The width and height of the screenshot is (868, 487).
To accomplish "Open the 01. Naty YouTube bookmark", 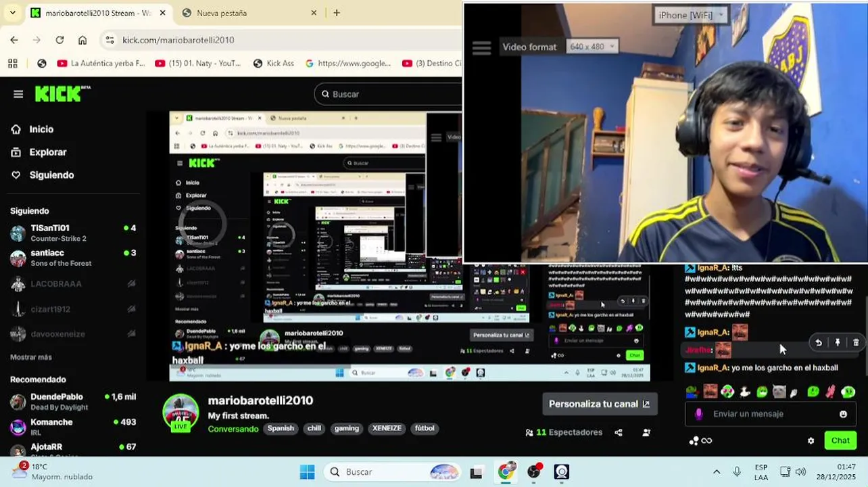I will (198, 64).
